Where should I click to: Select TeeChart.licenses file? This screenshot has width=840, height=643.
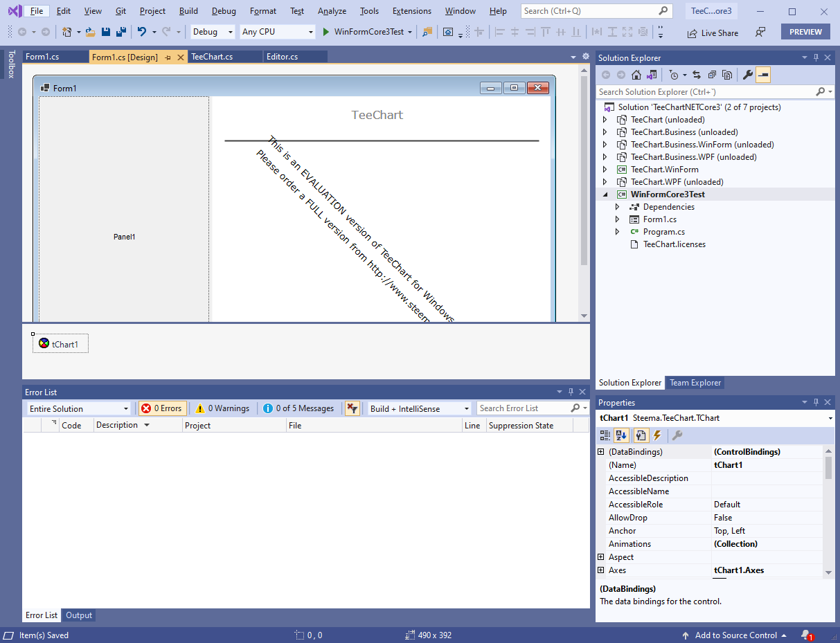(674, 244)
